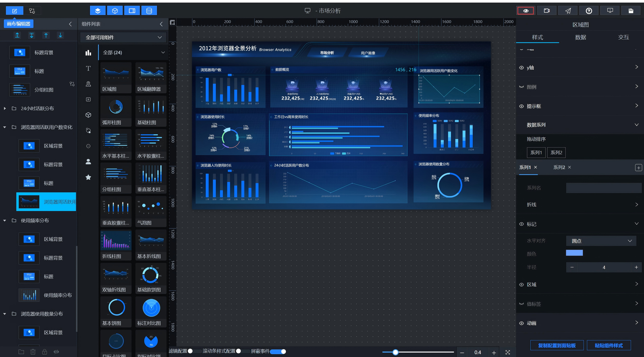Click 粘贴组件样式 button
The image size is (644, 357).
[609, 345]
